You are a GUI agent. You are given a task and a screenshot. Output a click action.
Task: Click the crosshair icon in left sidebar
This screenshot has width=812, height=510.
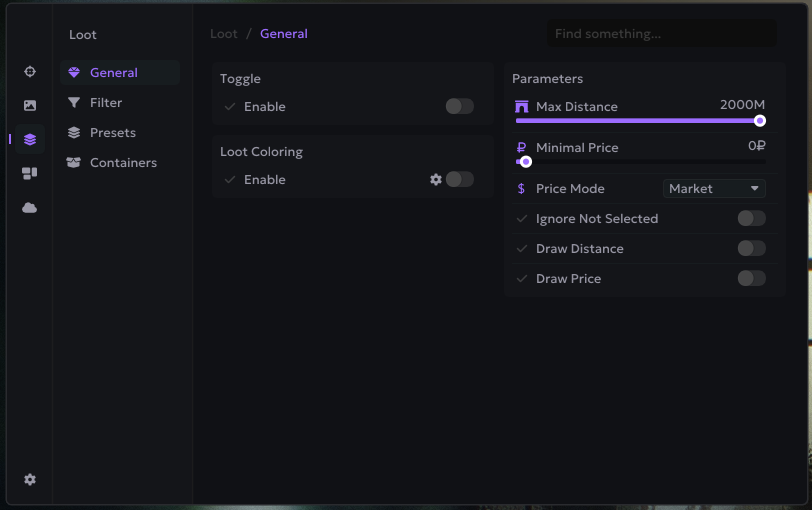pos(30,72)
